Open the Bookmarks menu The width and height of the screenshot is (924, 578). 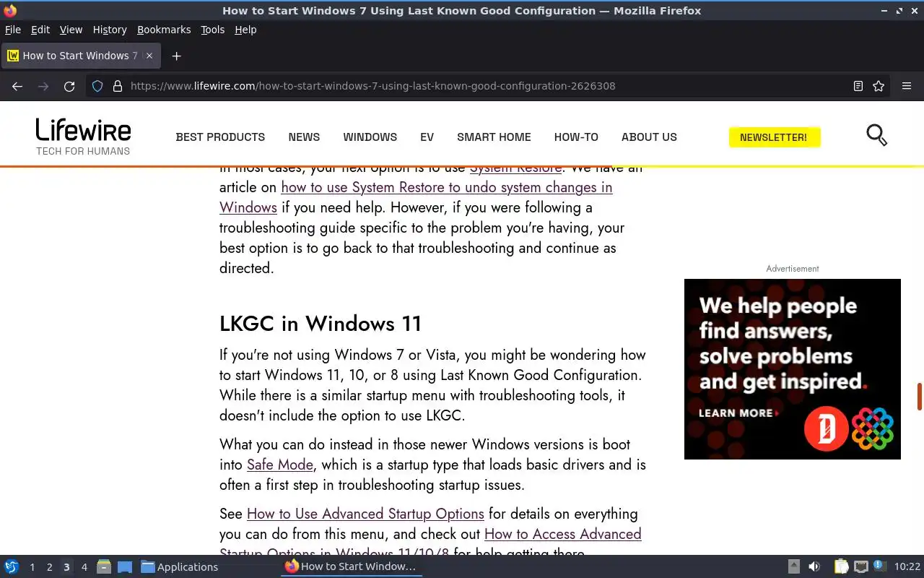click(x=164, y=30)
